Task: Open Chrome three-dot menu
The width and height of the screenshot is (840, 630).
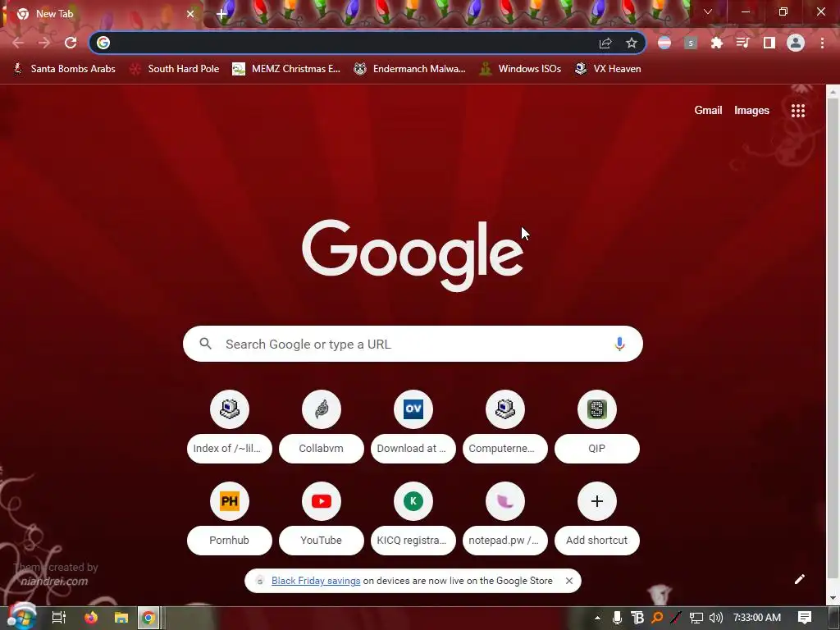Action: 822,43
